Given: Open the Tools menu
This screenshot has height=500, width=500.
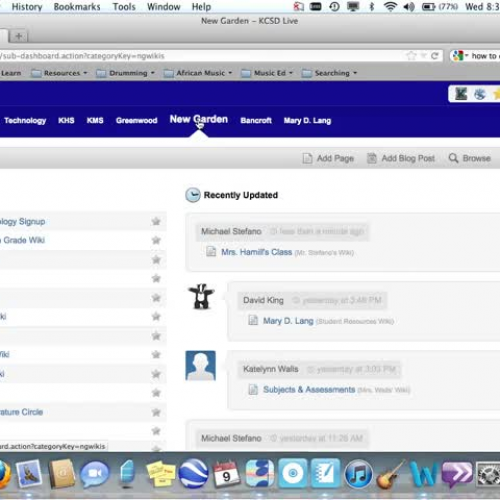Looking at the screenshot, I should pos(124,7).
